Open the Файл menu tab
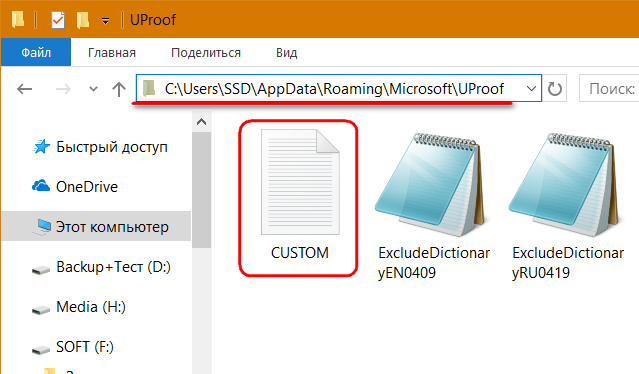 (x=36, y=52)
